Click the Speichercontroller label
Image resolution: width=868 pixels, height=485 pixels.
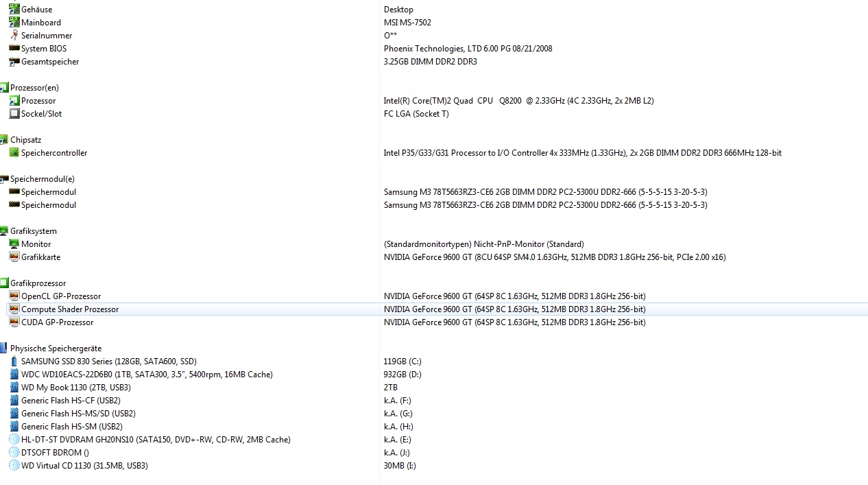coord(54,153)
